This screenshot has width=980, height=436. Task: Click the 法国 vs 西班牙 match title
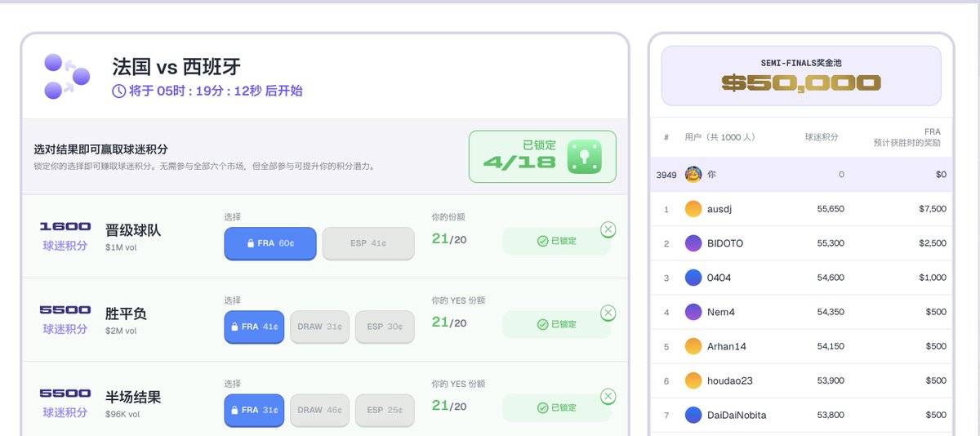[x=176, y=66]
